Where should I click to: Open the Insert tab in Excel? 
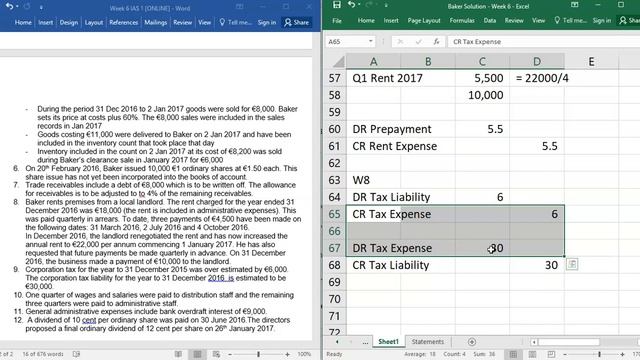pos(391,20)
